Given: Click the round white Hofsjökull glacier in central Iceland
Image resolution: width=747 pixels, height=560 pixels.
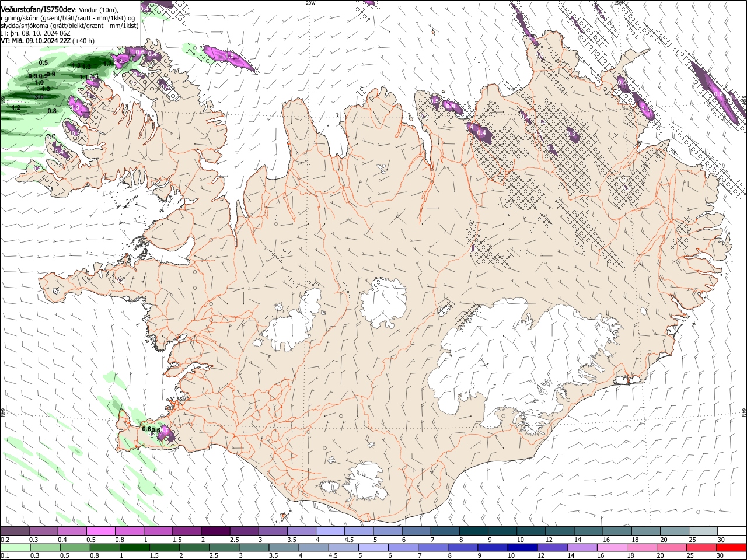Looking at the screenshot, I should point(383,302).
